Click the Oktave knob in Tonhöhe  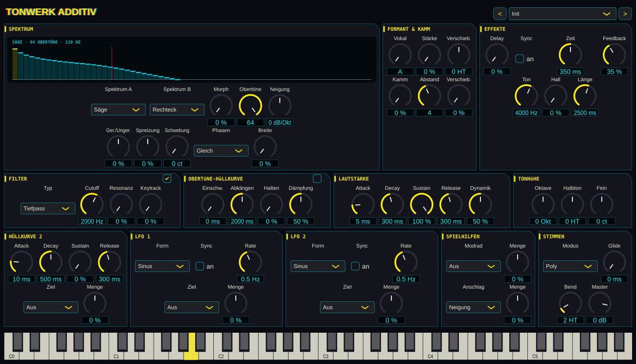coord(543,205)
